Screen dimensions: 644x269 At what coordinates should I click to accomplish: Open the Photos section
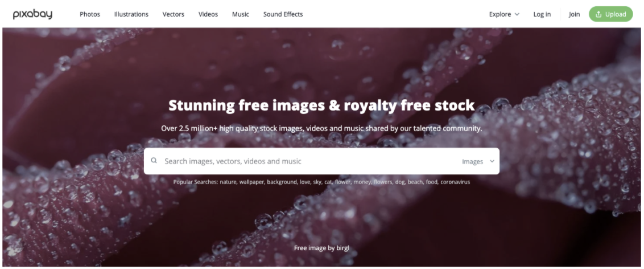pyautogui.click(x=90, y=14)
